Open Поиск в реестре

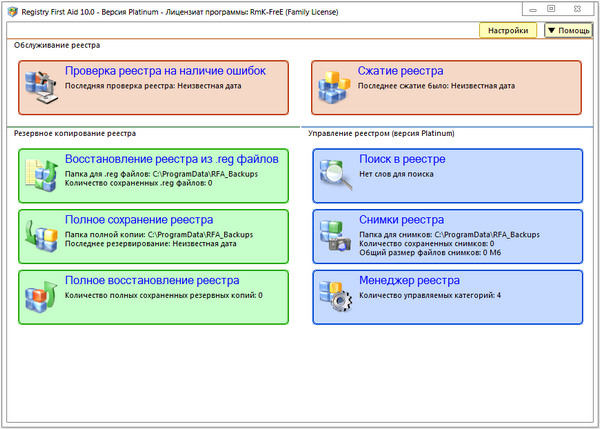[402, 159]
